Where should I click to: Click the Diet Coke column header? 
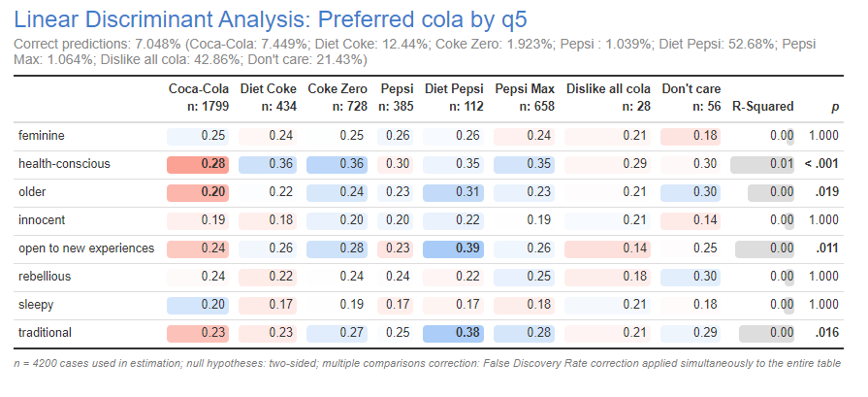pyautogui.click(x=266, y=96)
